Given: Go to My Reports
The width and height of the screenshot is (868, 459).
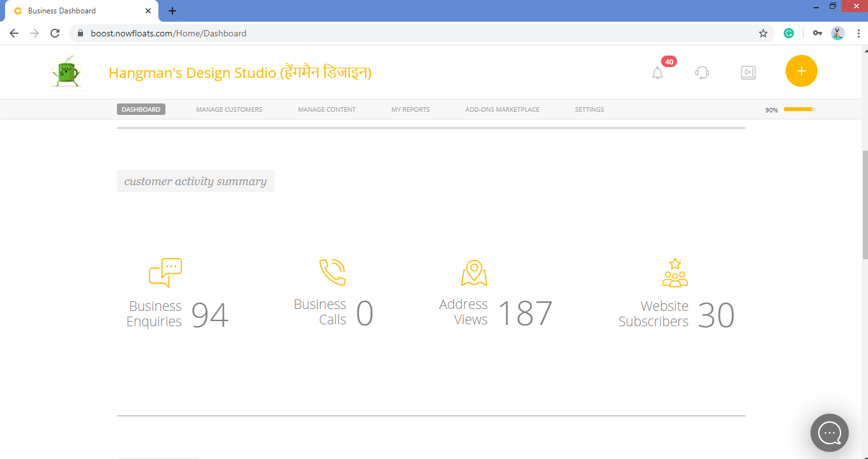Looking at the screenshot, I should 411,109.
